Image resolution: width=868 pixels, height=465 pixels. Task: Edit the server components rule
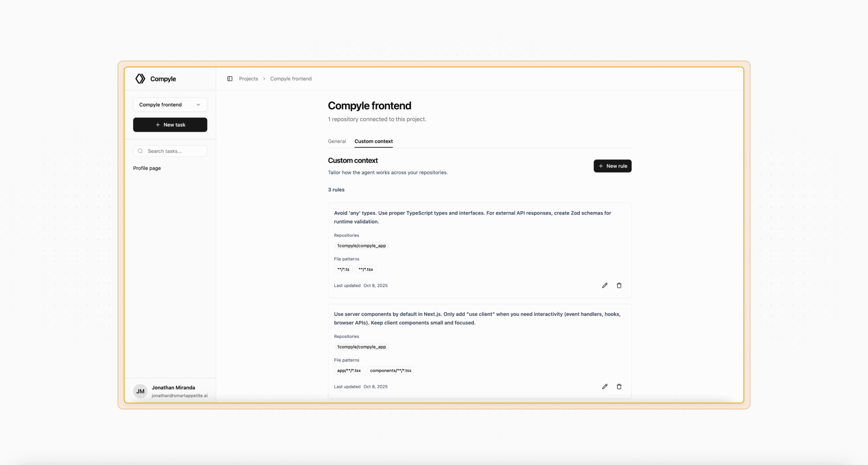[605, 387]
